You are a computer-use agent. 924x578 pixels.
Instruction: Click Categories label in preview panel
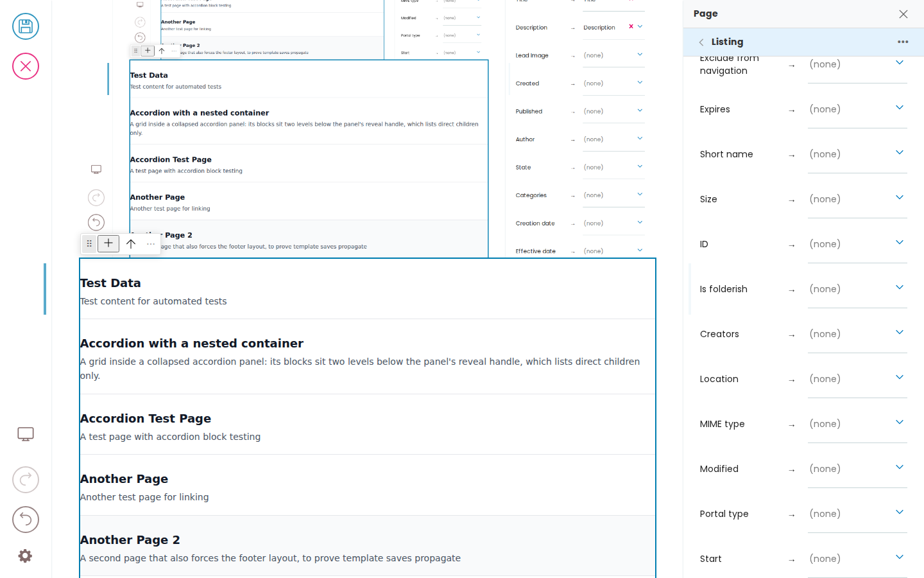531,195
